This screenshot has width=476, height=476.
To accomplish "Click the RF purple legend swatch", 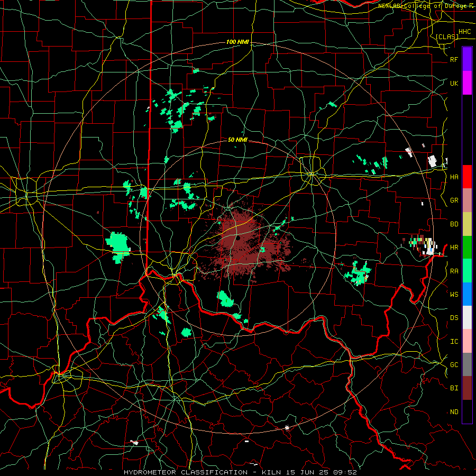I will point(467,59).
